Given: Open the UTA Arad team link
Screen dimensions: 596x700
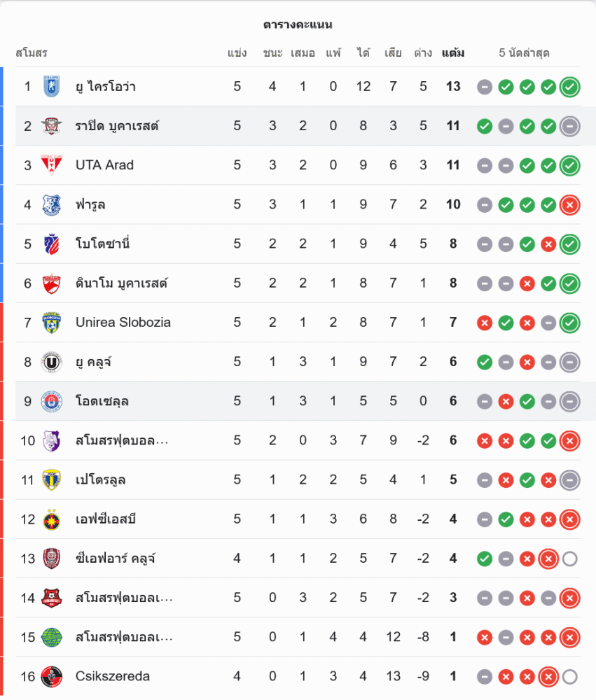Looking at the screenshot, I should pos(104,165).
